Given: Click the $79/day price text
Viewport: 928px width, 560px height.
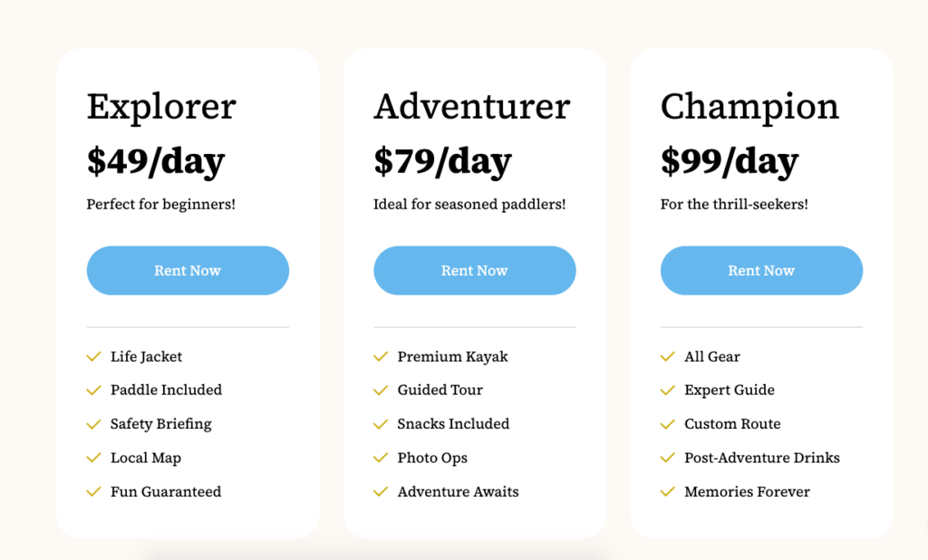Looking at the screenshot, I should click(x=442, y=161).
